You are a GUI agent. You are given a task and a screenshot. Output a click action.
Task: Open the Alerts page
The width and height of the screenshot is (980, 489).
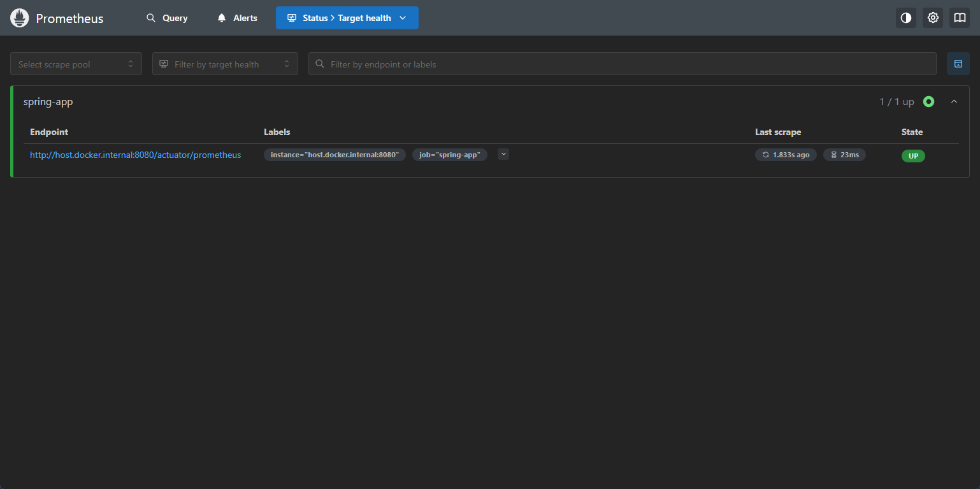238,18
